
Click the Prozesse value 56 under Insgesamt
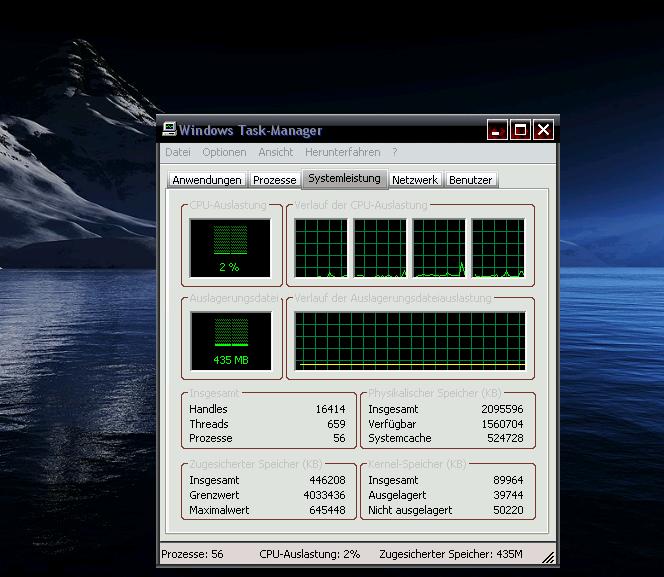click(x=339, y=438)
